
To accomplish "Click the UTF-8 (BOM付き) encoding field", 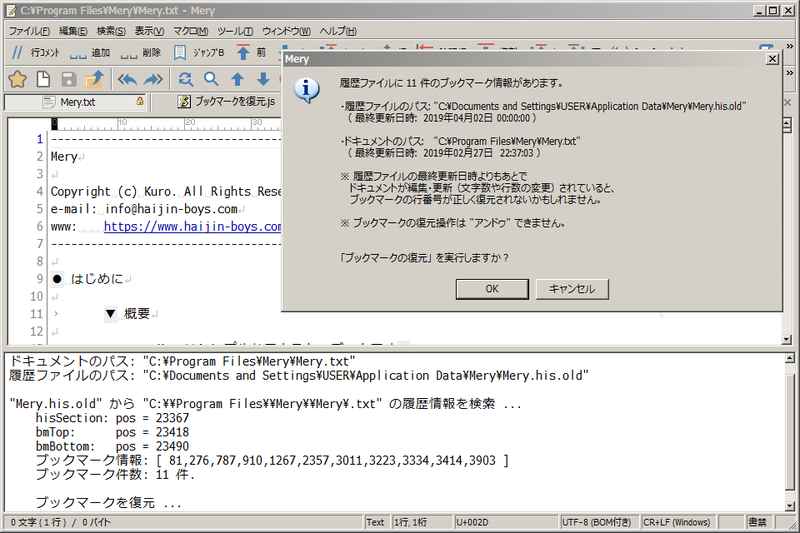I will point(599,522).
